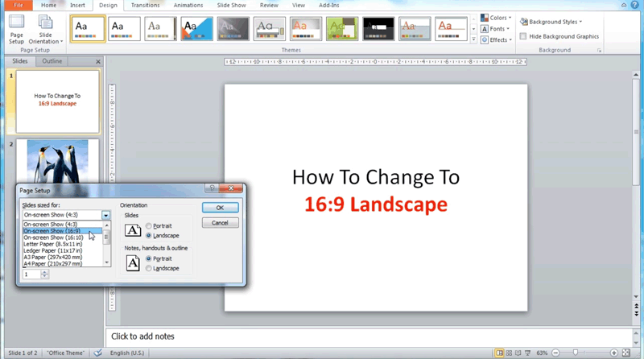
Task: Expand the theme Colors dropdown
Action: [x=495, y=18]
